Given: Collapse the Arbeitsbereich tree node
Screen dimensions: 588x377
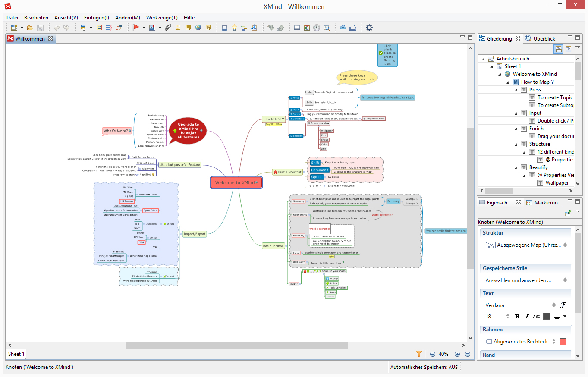Looking at the screenshot, I should 484,59.
